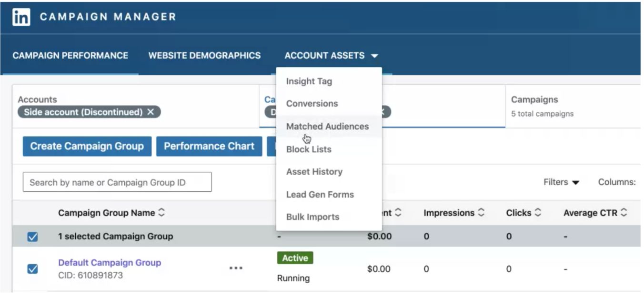Uncheck the Default Campaign Group checkbox

tap(32, 269)
